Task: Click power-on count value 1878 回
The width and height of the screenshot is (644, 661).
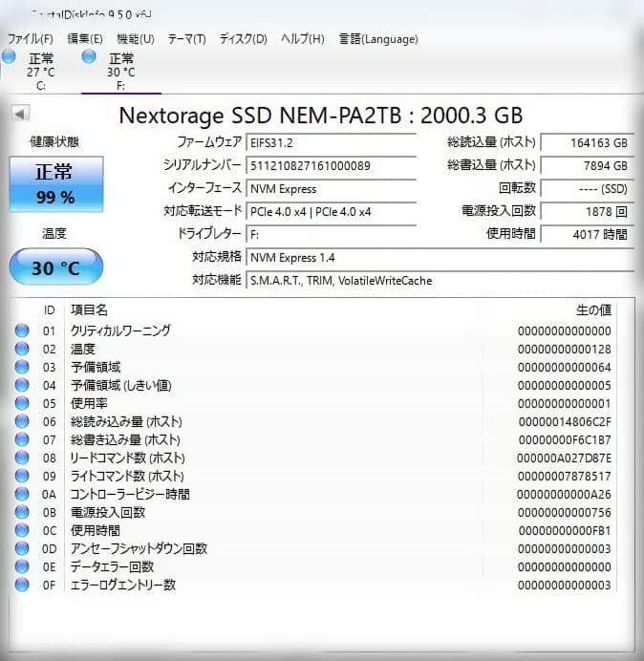Action: point(587,212)
